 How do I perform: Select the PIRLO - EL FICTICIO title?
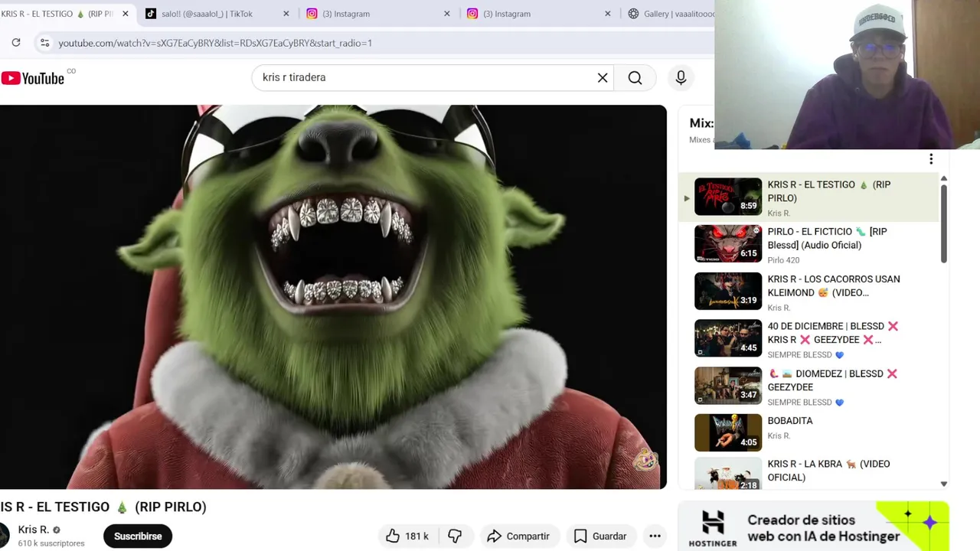click(x=827, y=238)
